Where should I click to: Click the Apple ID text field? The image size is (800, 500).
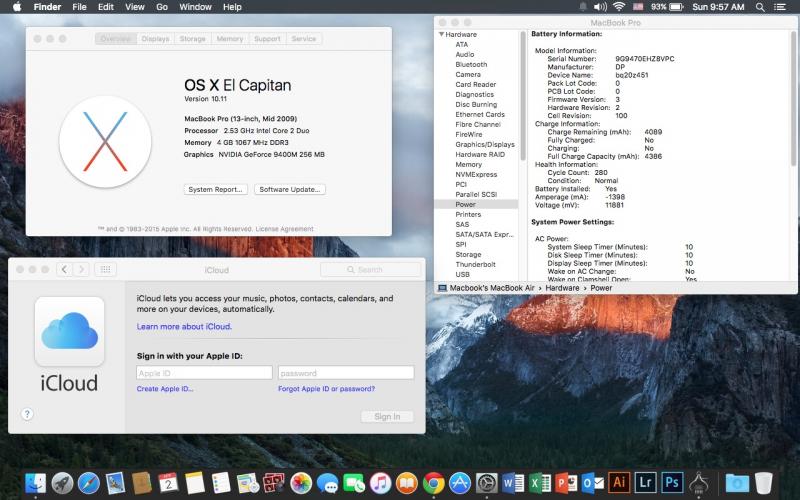tap(204, 373)
